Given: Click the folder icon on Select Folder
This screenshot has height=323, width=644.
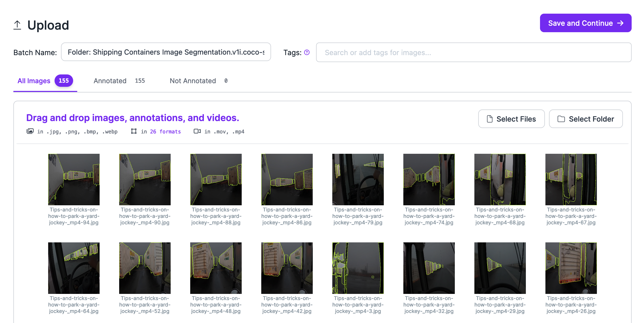Looking at the screenshot, I should tap(561, 119).
